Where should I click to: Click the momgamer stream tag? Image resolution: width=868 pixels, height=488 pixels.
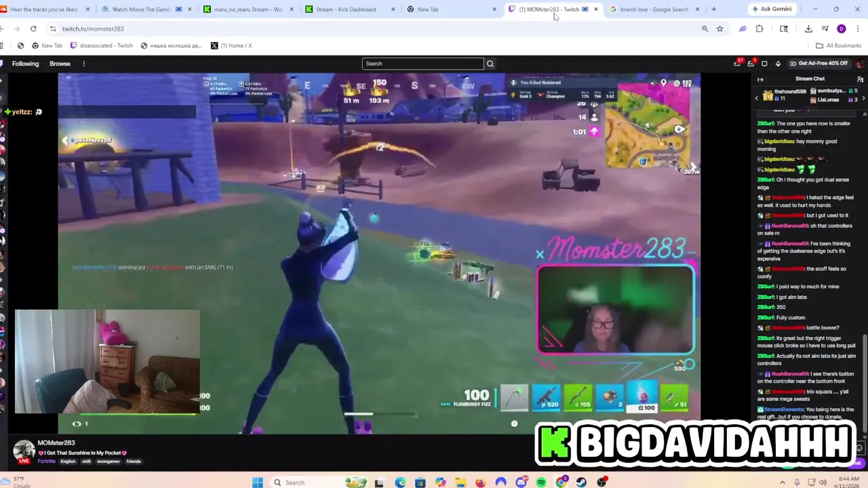tap(108, 462)
